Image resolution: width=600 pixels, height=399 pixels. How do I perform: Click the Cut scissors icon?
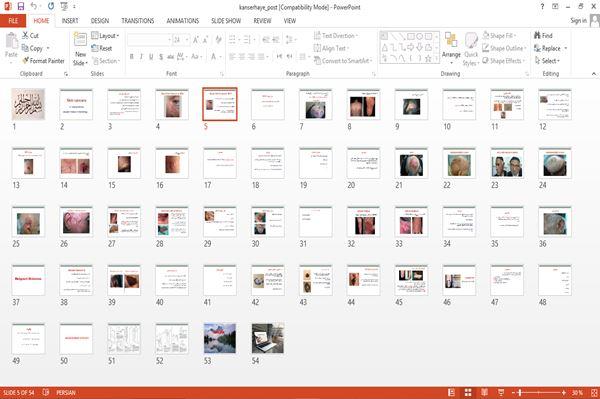pos(25,35)
